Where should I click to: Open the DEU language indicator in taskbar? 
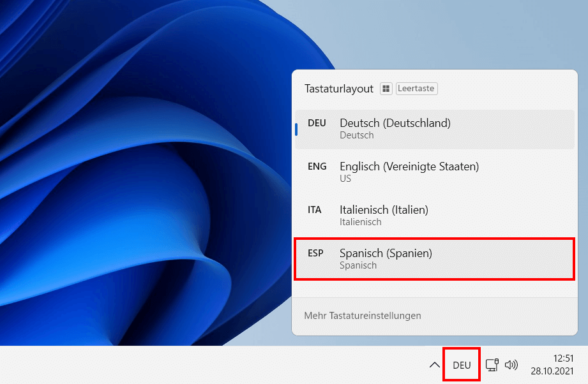[462, 365]
